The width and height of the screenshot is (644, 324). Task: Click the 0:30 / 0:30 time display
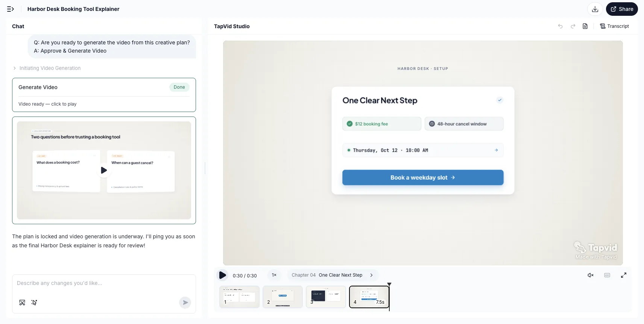[245, 276]
